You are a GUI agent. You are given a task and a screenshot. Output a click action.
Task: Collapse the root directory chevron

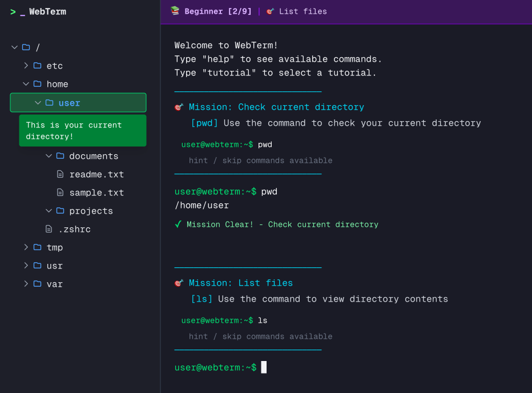point(14,47)
